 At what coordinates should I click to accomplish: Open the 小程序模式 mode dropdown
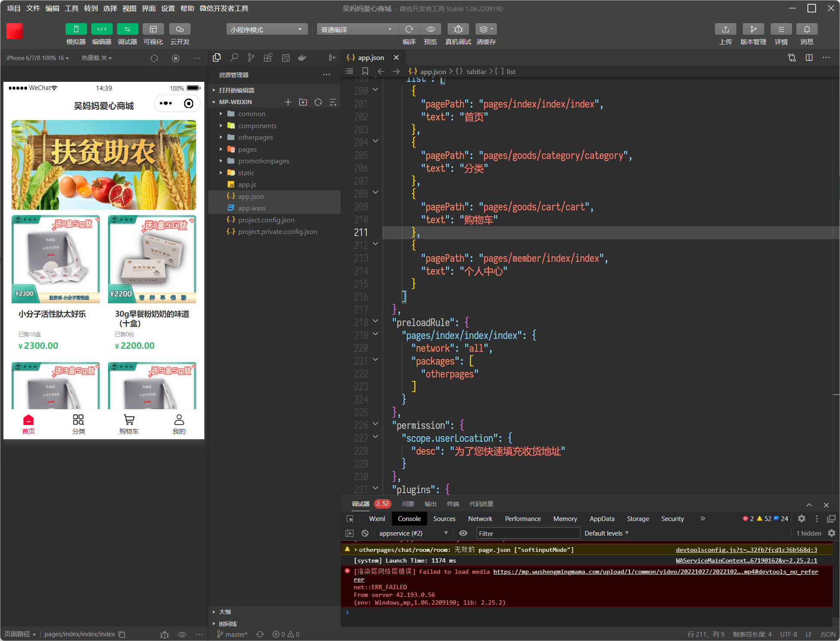point(266,29)
